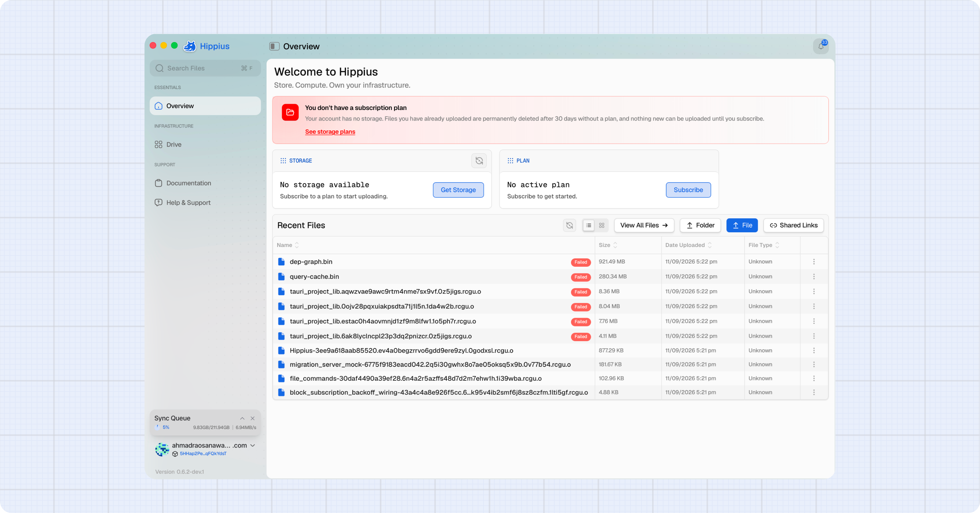Click the Storage card grid icon
This screenshot has height=513, width=980.
click(x=283, y=161)
